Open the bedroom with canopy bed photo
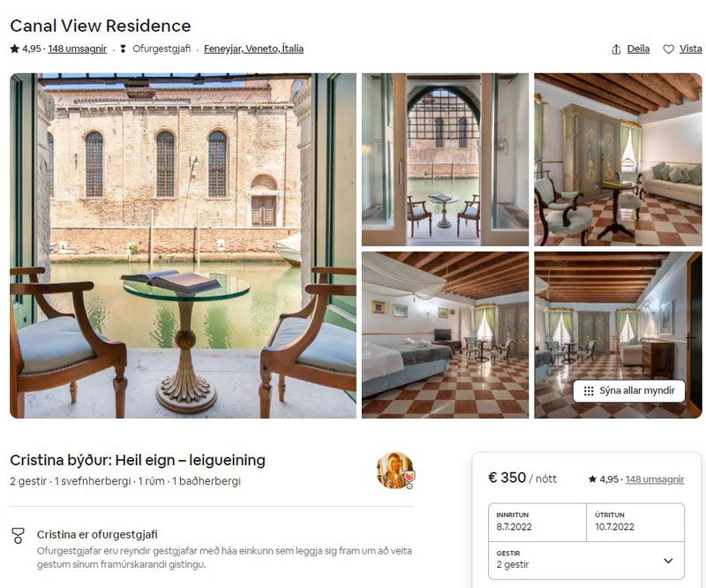The height and width of the screenshot is (588, 706). coord(445,335)
